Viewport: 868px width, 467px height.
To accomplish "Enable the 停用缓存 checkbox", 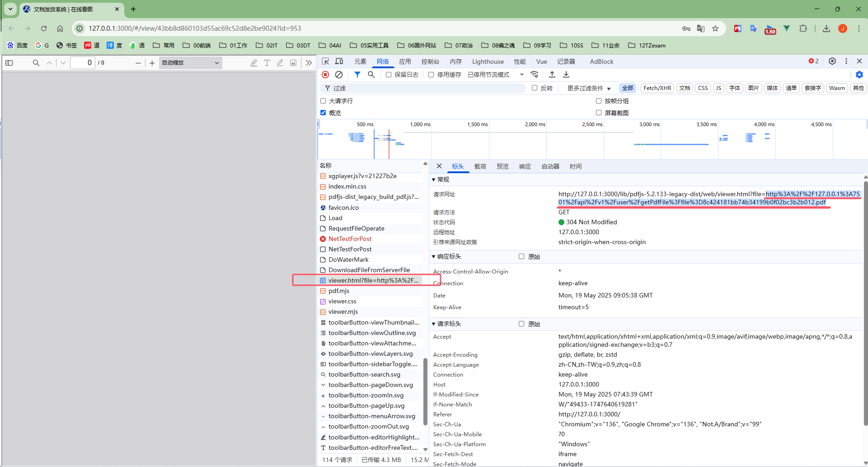I will (431, 75).
